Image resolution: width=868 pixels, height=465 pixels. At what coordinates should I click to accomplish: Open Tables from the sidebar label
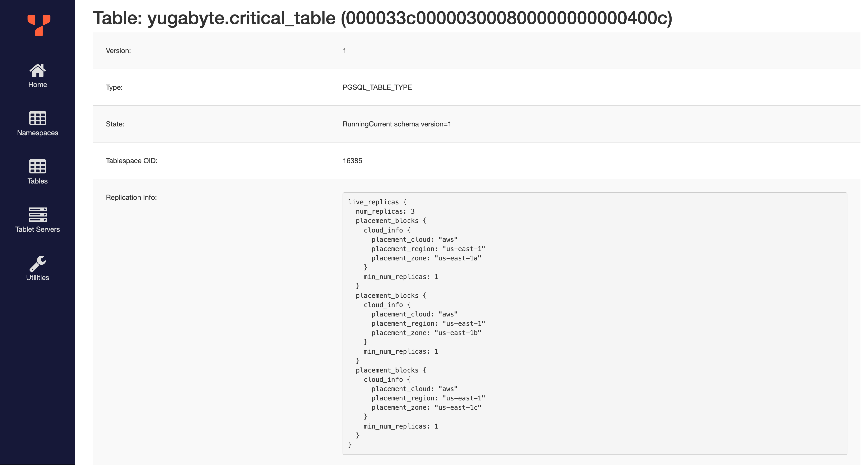pyautogui.click(x=37, y=181)
